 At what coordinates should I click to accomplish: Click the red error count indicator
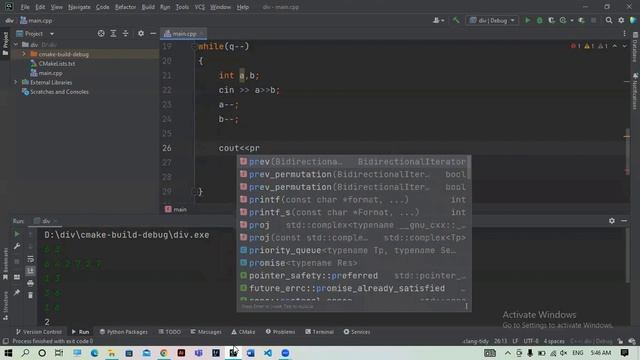[576, 46]
